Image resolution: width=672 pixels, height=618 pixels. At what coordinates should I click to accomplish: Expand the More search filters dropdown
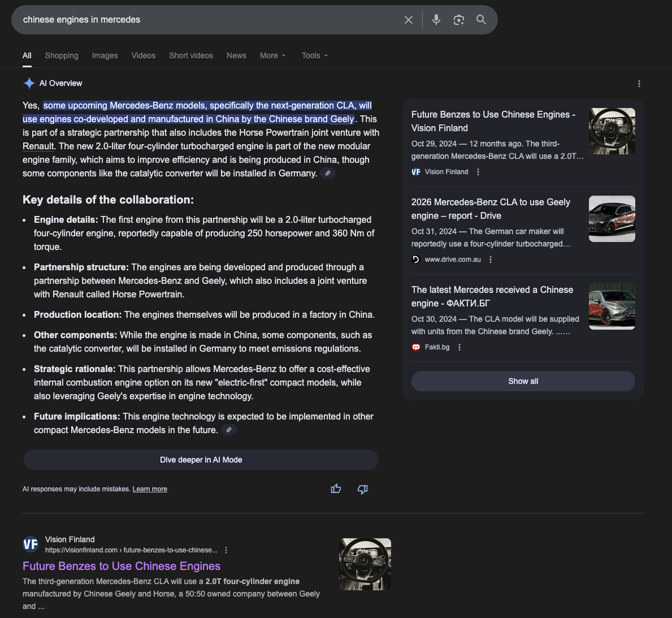[x=272, y=56]
